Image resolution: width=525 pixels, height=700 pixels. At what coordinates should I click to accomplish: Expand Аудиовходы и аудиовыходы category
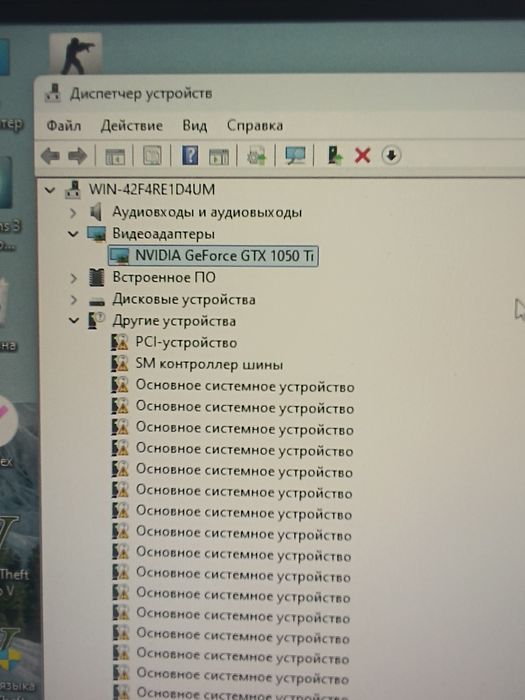[x=73, y=213]
